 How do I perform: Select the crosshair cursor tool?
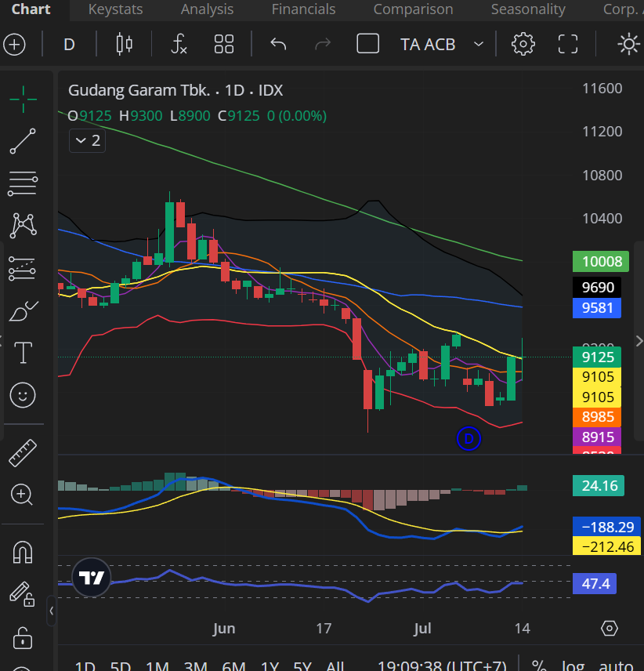(23, 100)
